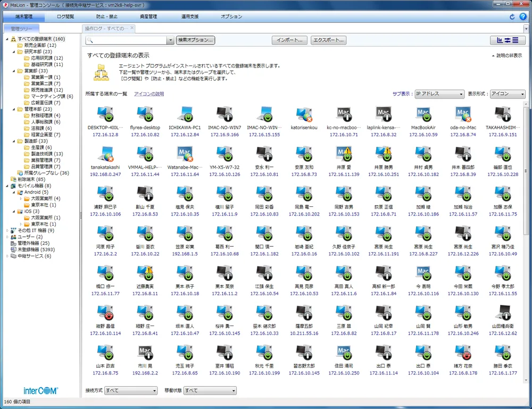Select the warning-flagged PC at 172.16.10.251
The height and width of the screenshot is (409, 532).
(x=384, y=154)
